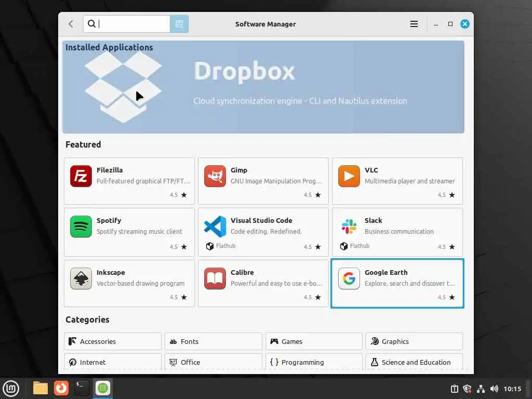Click the Spotify green icon

(x=81, y=227)
